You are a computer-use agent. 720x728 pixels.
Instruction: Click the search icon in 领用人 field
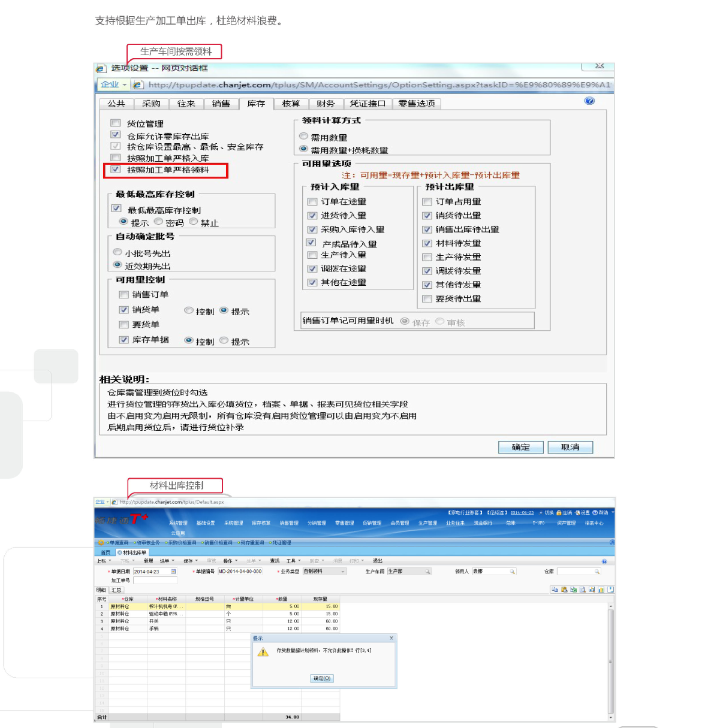click(x=513, y=572)
